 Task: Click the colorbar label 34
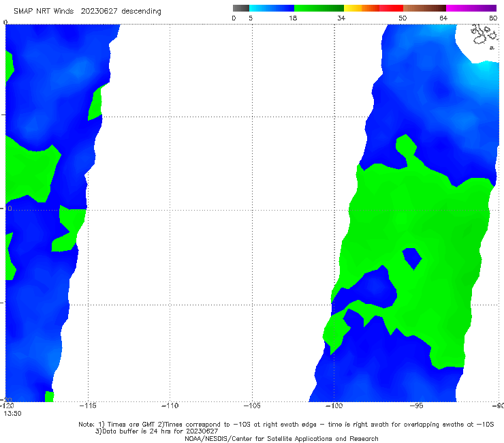(x=341, y=18)
